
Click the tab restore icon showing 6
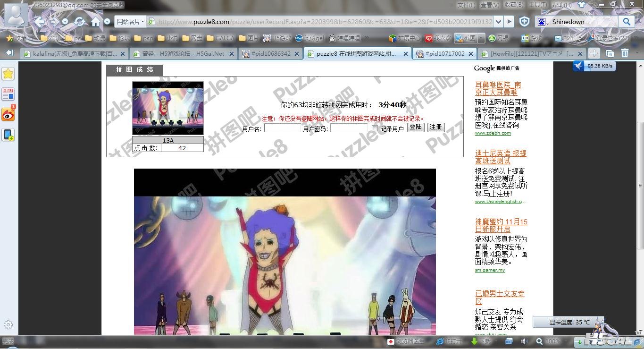point(609,53)
